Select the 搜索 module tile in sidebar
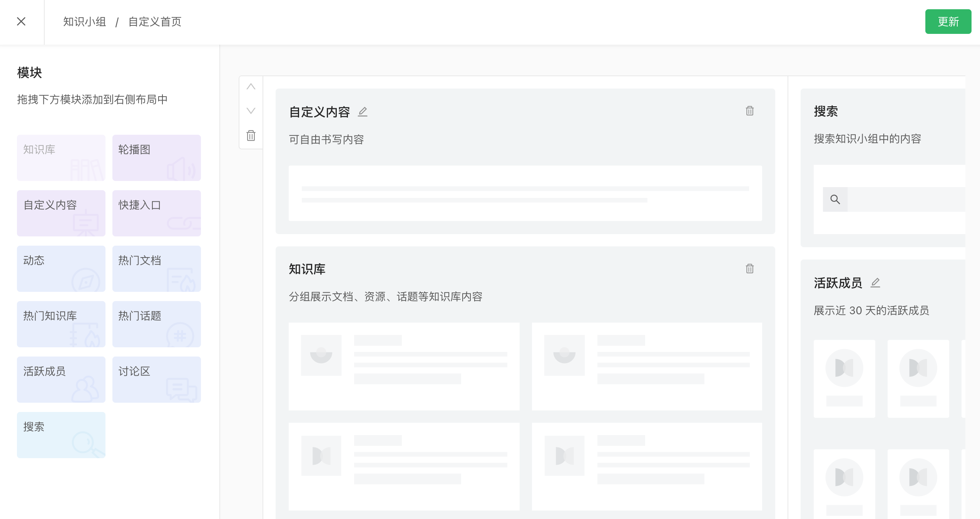The height and width of the screenshot is (519, 980). tap(61, 435)
